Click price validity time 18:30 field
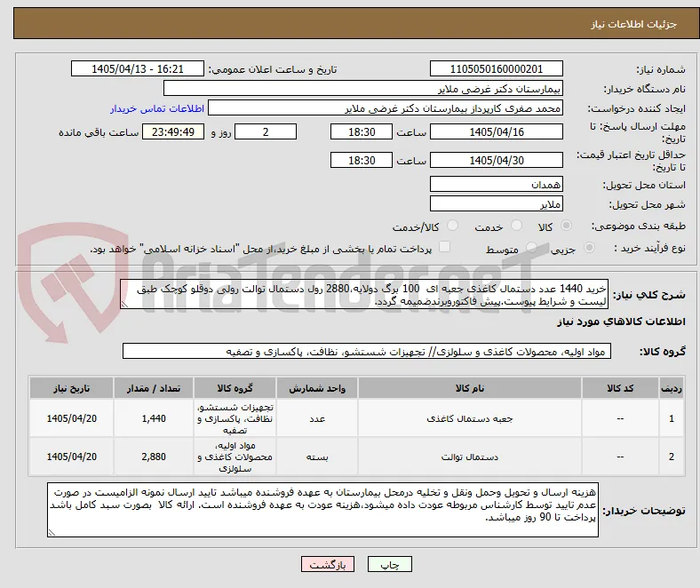The width and height of the screenshot is (700, 588). pyautogui.click(x=362, y=160)
